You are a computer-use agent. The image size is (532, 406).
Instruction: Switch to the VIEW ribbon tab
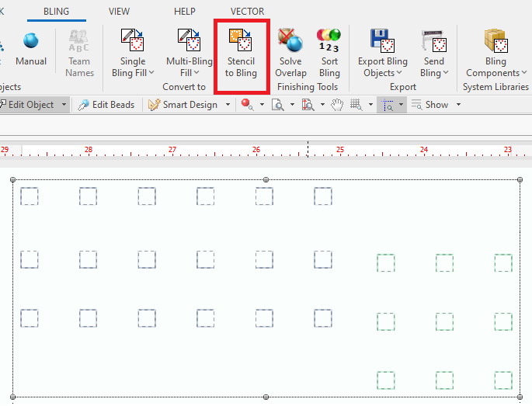(120, 12)
